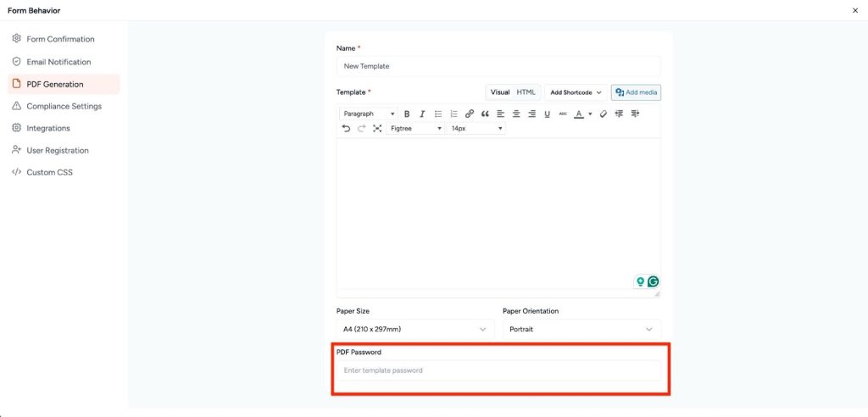Image resolution: width=868 pixels, height=417 pixels.
Task: Expand the Add Shortcode dropdown
Action: click(576, 92)
